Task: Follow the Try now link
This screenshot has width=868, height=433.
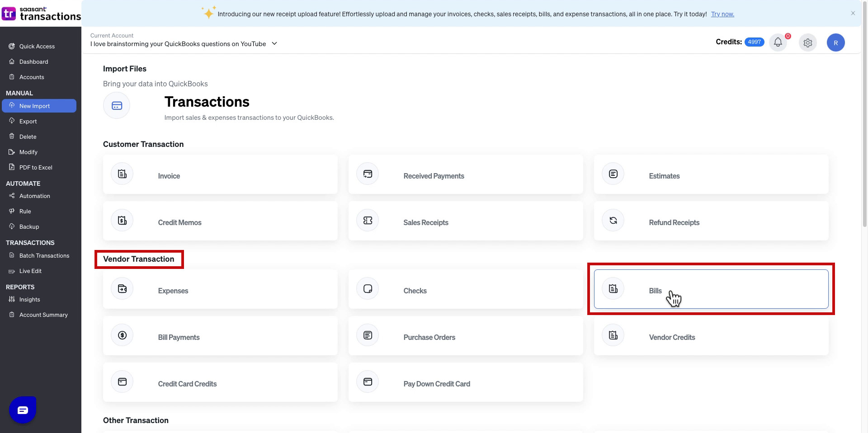Action: [x=722, y=14]
